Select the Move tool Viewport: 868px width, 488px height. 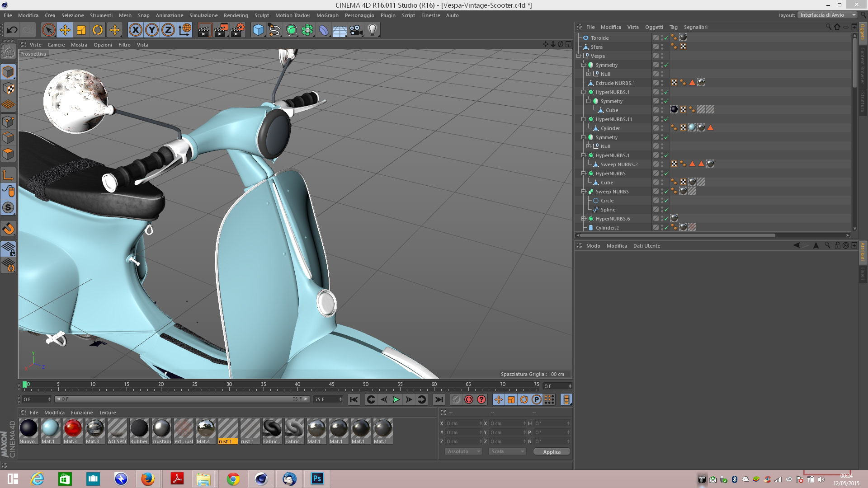pyautogui.click(x=65, y=30)
